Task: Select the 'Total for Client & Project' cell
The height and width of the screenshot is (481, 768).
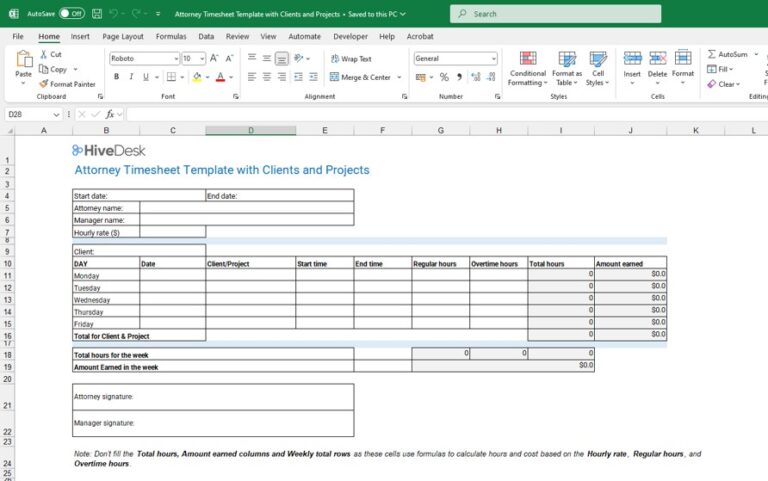Action: pyautogui.click(x=139, y=336)
